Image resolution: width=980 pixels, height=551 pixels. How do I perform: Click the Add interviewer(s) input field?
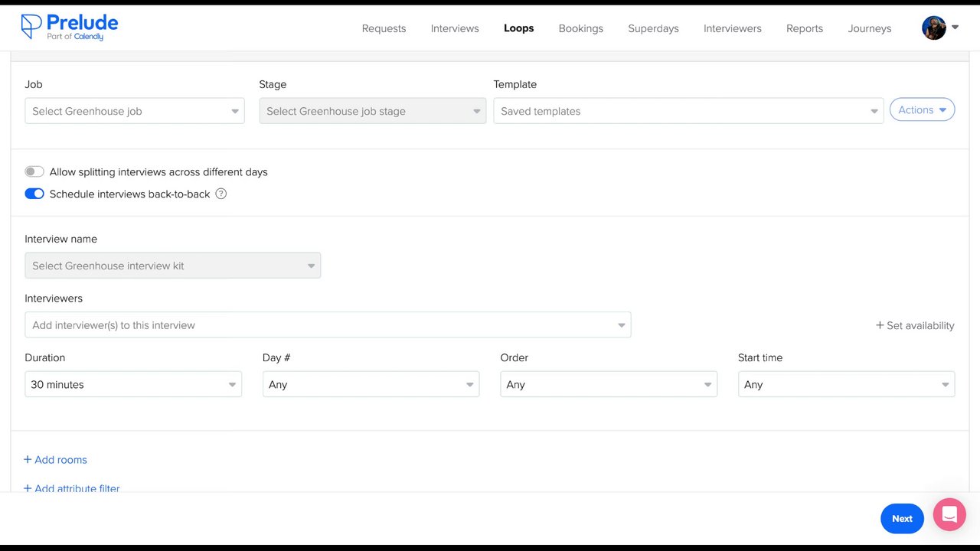322,325
